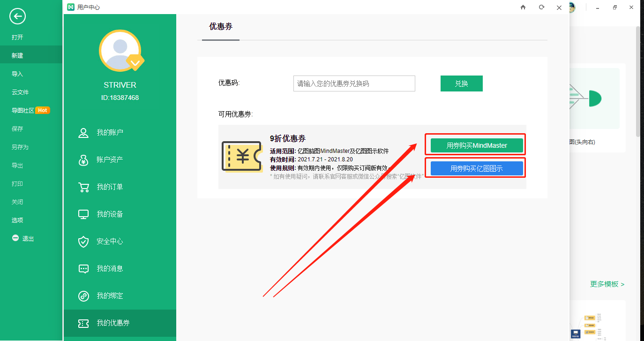Open 我的设备 monitor icon
This screenshot has height=341, width=644.
click(x=83, y=214)
